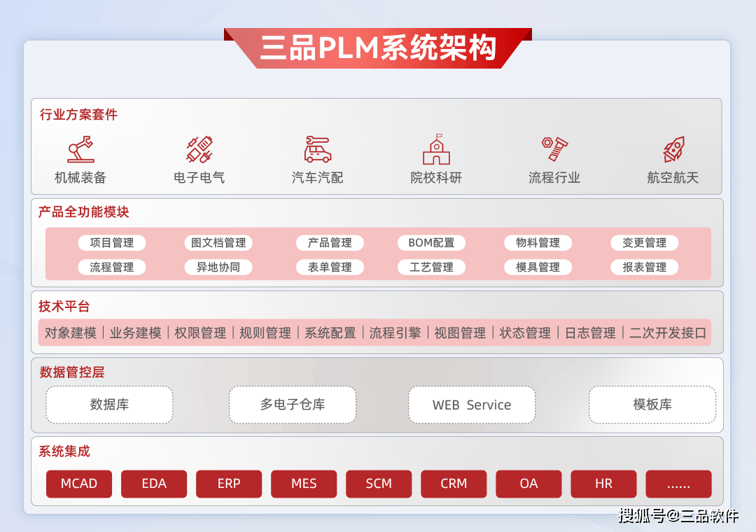Click the red ellipsis integration button
The image size is (756, 532).
pos(679,484)
